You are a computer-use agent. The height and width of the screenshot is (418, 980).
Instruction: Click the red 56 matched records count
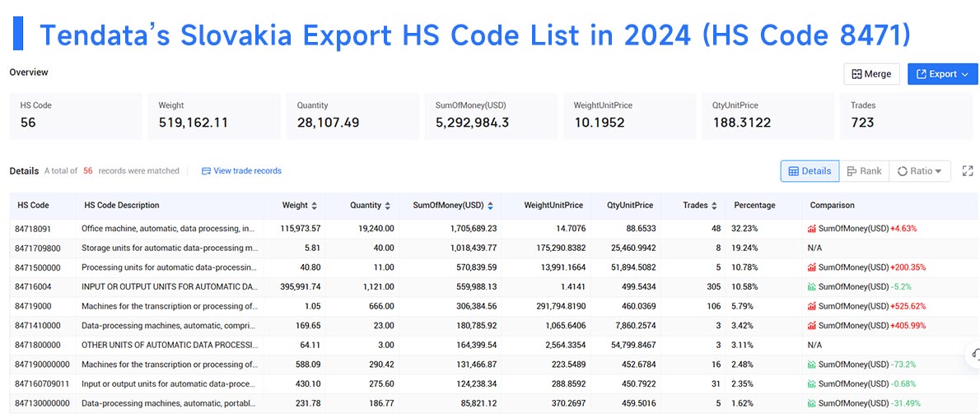pos(87,170)
